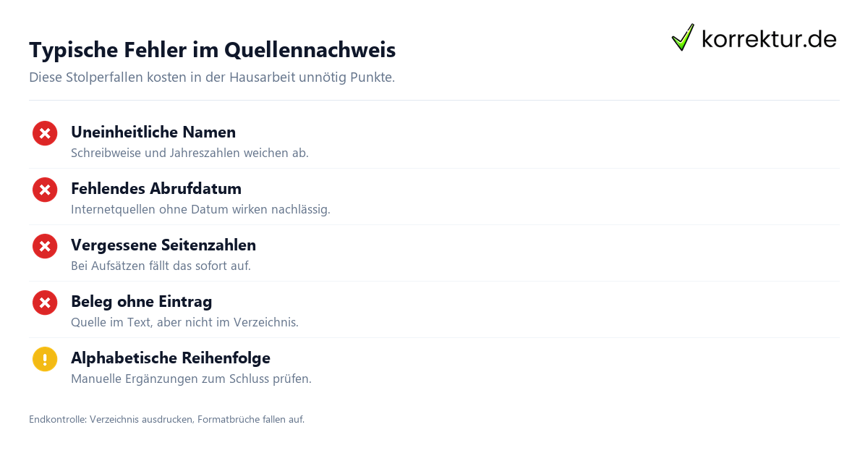Click the Endkontrolle footer note
The image size is (868, 456).
tap(166, 420)
